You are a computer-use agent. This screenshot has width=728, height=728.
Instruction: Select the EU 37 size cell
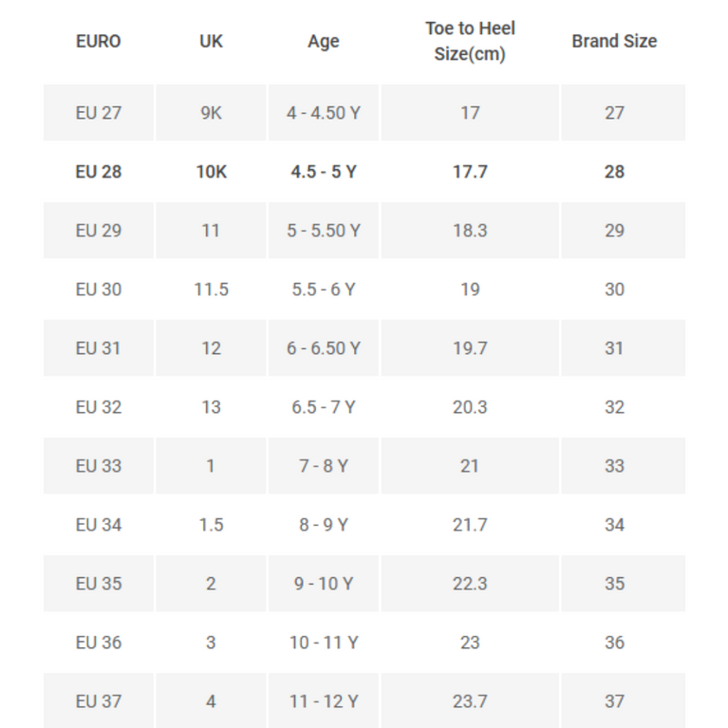pyautogui.click(x=99, y=701)
